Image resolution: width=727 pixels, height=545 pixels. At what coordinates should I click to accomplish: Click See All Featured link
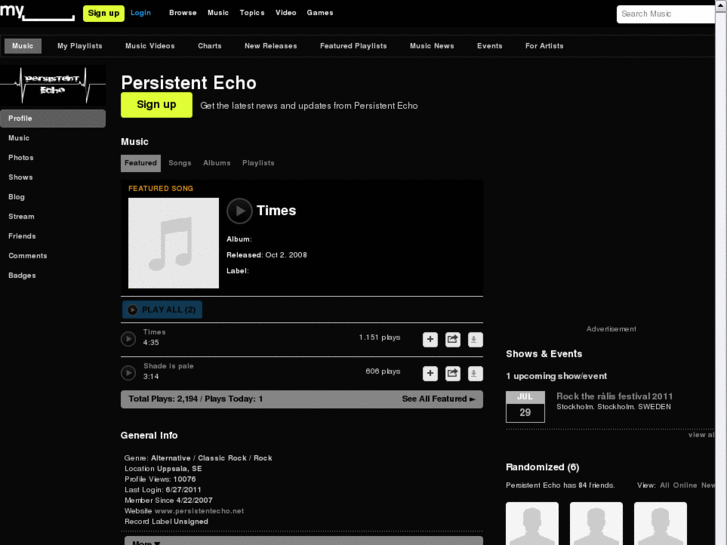tap(439, 399)
